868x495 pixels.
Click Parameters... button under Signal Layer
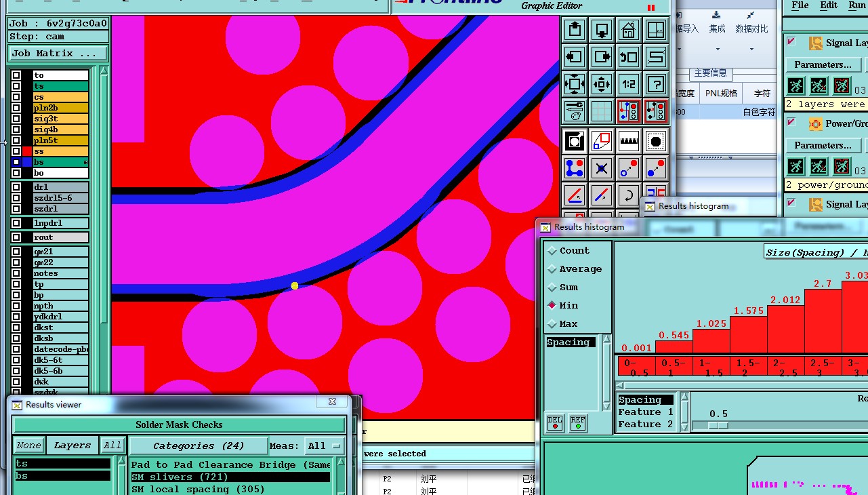[823, 64]
